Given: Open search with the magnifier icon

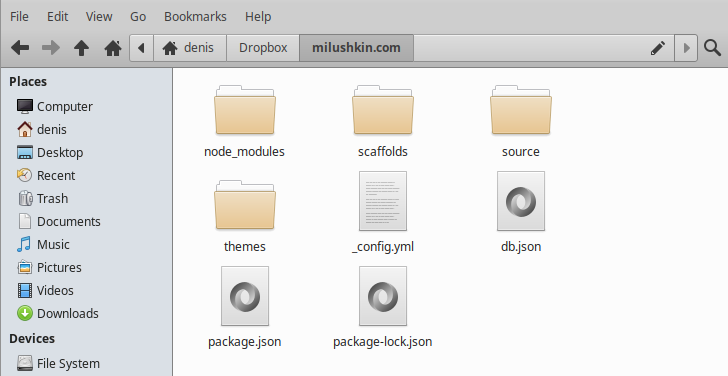Looking at the screenshot, I should 712,47.
